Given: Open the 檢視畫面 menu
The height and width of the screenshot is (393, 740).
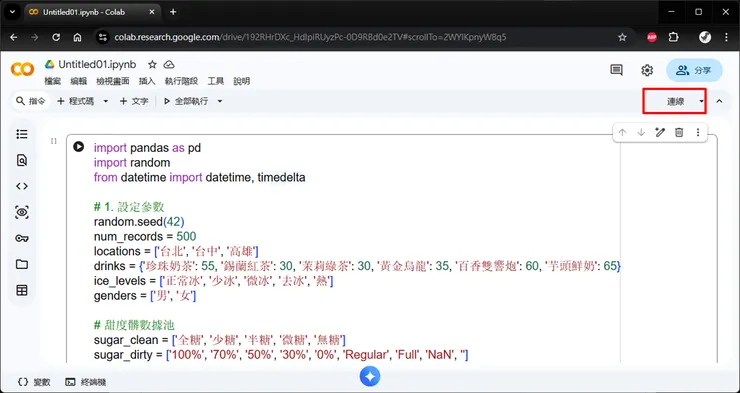Looking at the screenshot, I should (x=113, y=81).
